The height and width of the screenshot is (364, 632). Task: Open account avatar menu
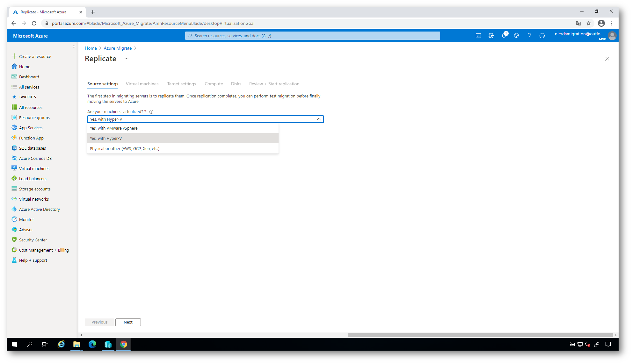(612, 36)
